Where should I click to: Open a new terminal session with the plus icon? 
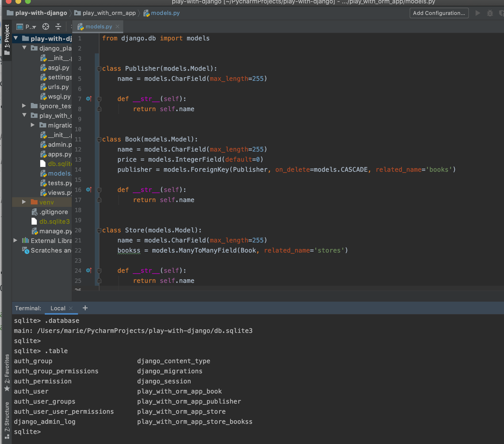tap(85, 308)
